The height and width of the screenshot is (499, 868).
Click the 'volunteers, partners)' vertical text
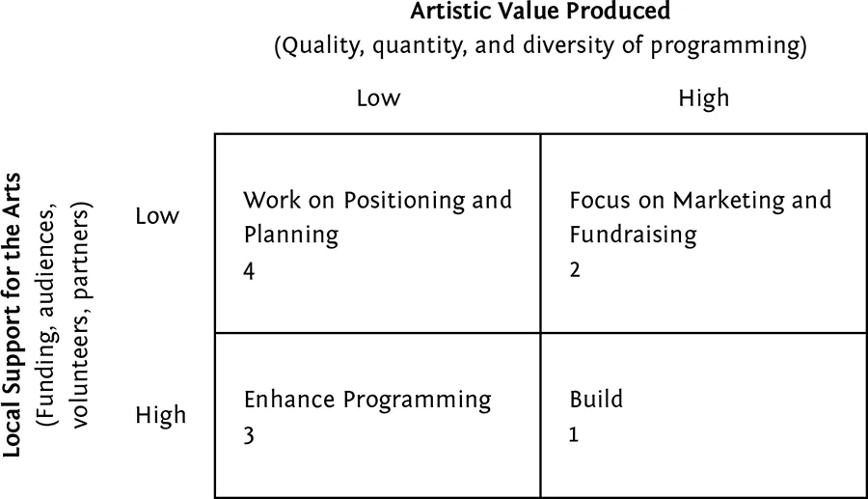pyautogui.click(x=81, y=314)
